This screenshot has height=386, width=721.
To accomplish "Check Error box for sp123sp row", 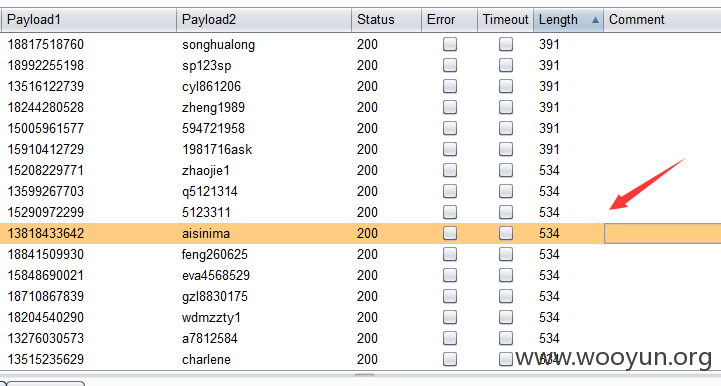I will (450, 65).
